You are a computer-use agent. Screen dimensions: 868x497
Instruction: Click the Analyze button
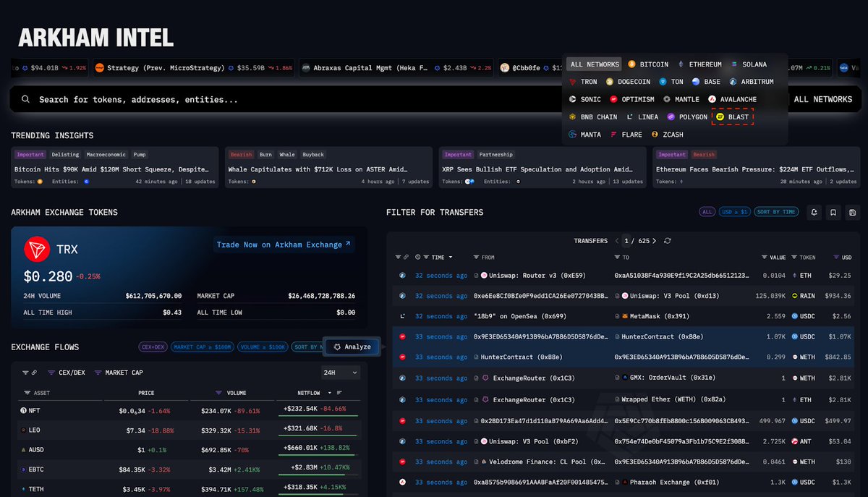tap(352, 347)
